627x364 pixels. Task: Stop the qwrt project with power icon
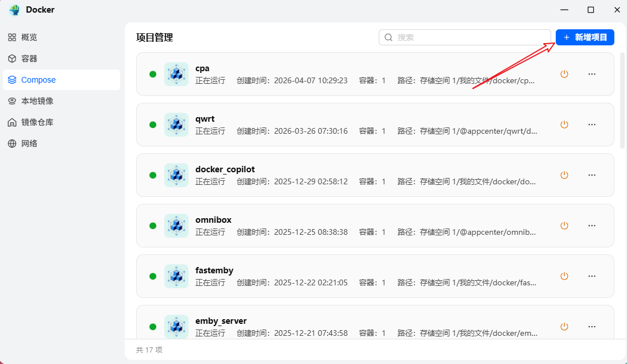564,124
